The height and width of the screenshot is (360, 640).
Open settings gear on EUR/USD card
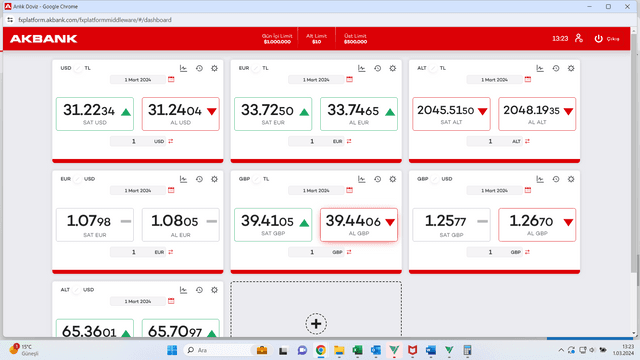tap(214, 179)
